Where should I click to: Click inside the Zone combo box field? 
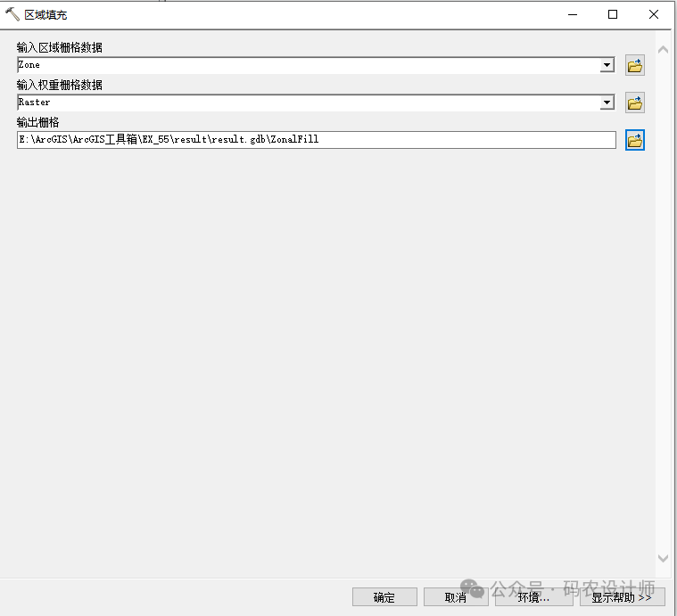pyautogui.click(x=303, y=65)
